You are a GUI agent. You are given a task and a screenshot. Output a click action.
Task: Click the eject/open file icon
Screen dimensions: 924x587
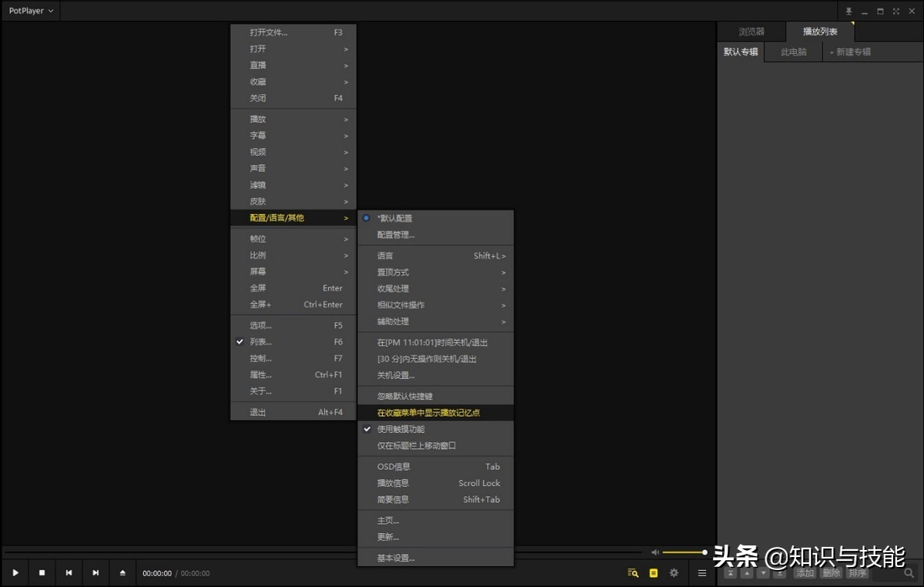click(122, 573)
